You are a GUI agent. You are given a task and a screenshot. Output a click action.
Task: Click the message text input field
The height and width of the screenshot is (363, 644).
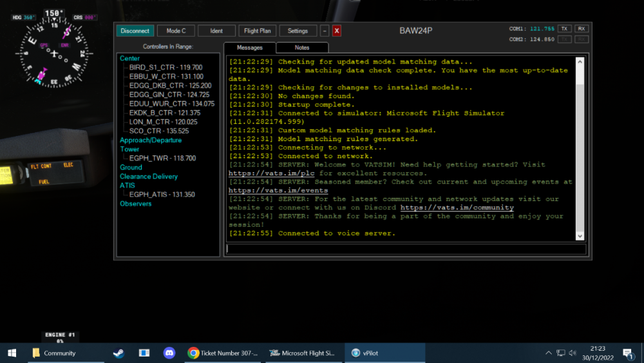(x=406, y=249)
